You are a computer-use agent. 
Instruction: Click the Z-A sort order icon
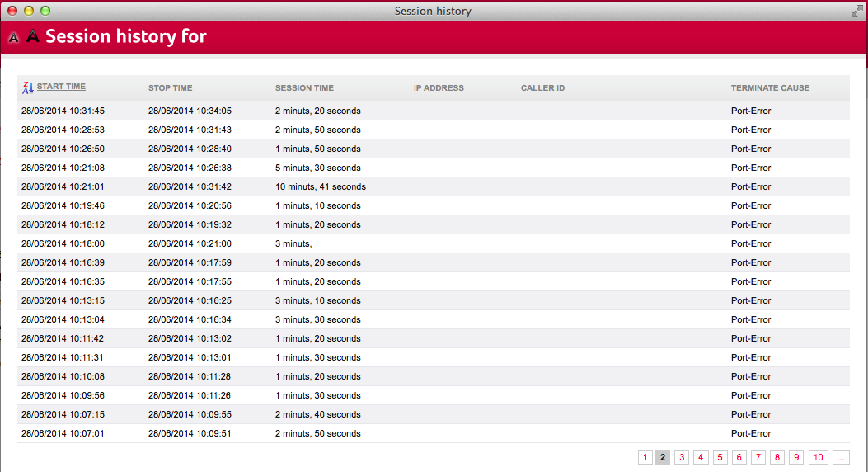[x=28, y=87]
